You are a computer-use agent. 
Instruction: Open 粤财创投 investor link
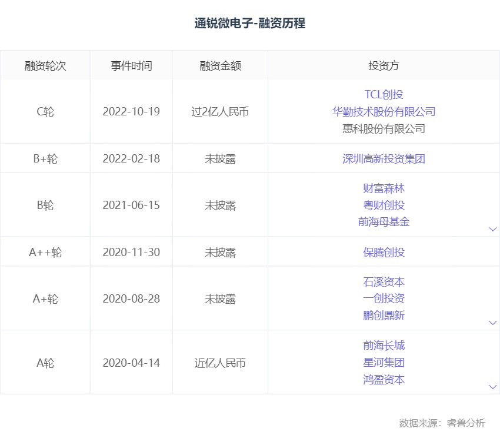click(x=384, y=205)
